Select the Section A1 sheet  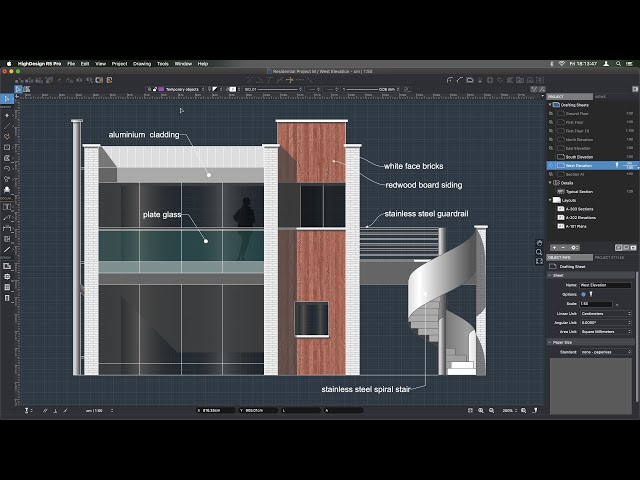(575, 174)
